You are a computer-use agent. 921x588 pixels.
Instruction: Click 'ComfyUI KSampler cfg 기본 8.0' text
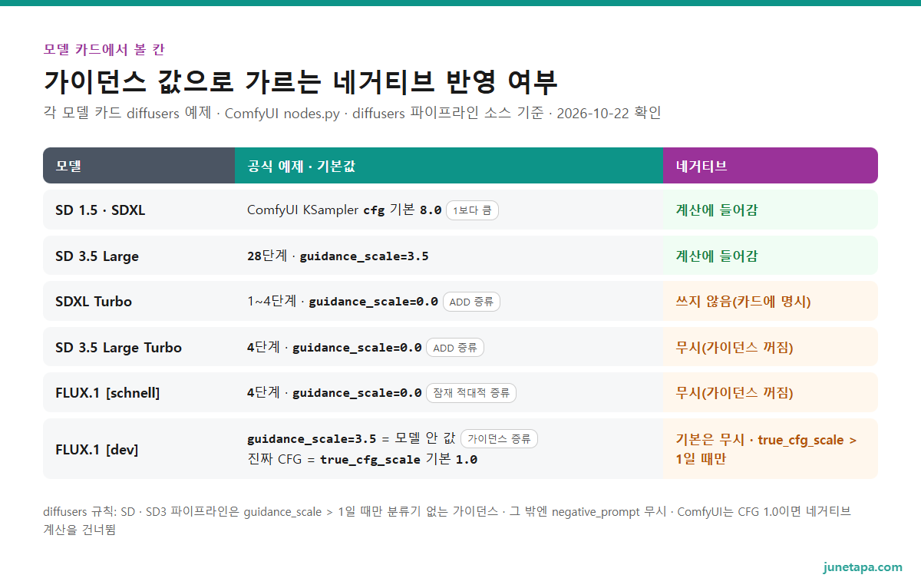[x=345, y=210]
